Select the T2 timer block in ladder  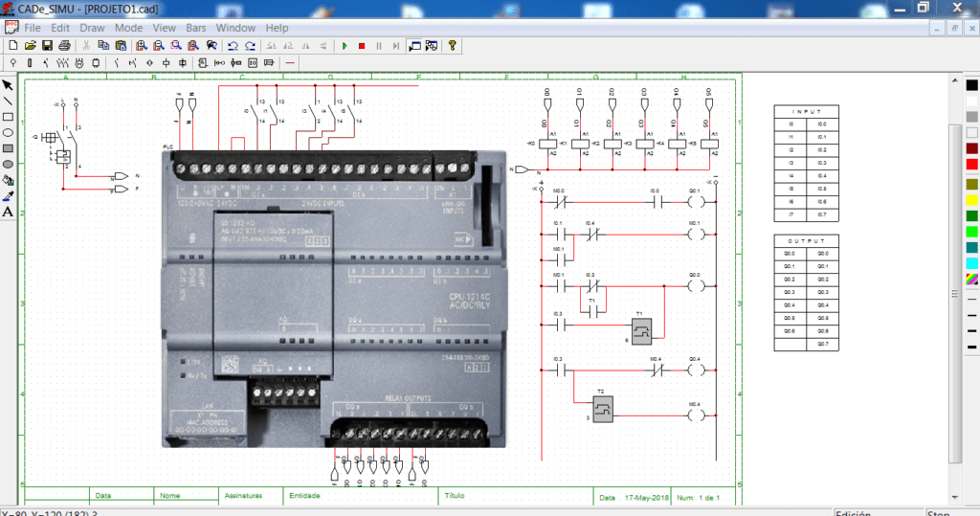[x=603, y=409]
